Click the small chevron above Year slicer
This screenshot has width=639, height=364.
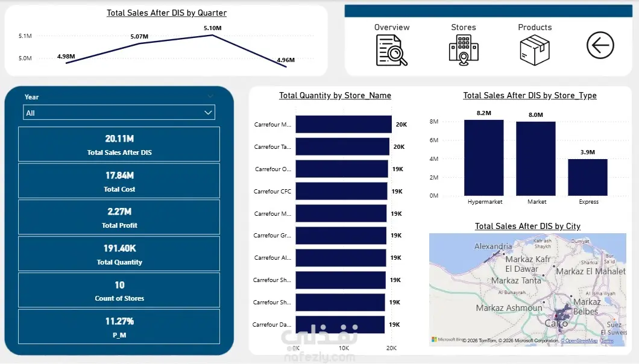click(x=210, y=96)
